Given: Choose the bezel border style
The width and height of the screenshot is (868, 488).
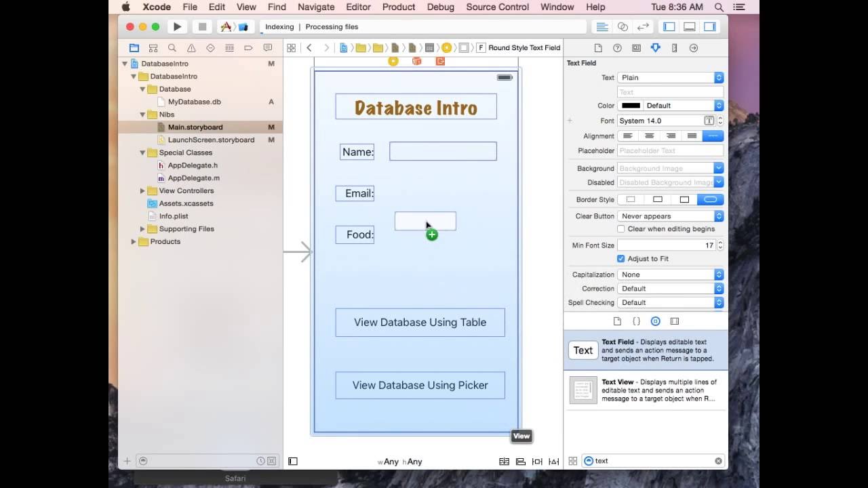Looking at the screenshot, I should tap(684, 200).
